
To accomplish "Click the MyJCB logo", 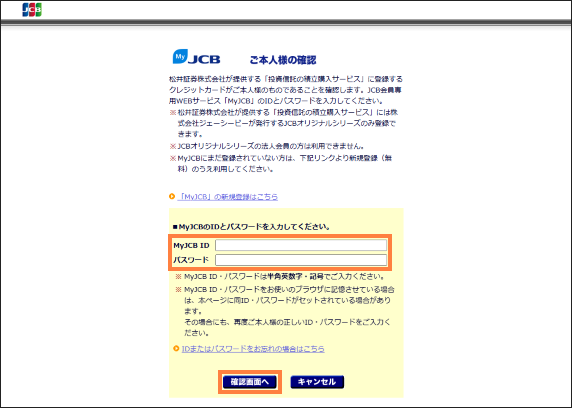I will [196, 57].
